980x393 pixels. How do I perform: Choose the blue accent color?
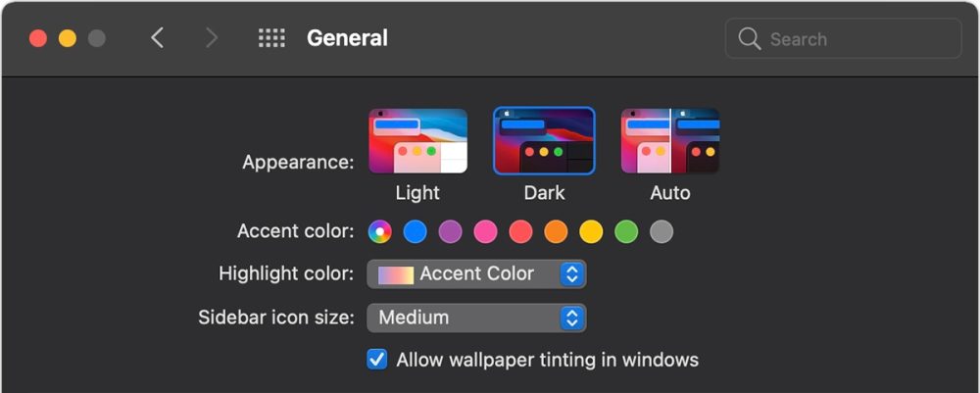click(x=416, y=232)
